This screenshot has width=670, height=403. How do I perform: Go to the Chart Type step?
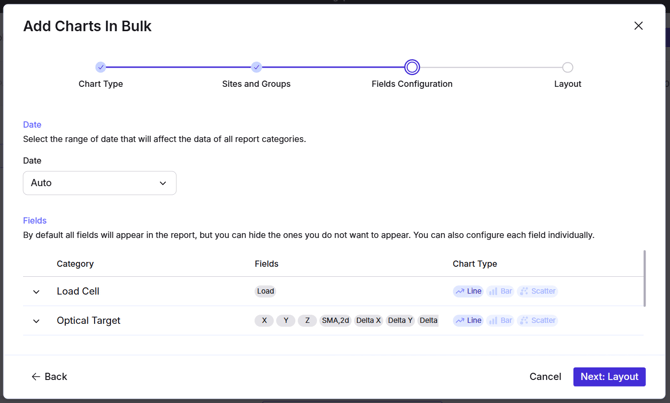click(100, 67)
